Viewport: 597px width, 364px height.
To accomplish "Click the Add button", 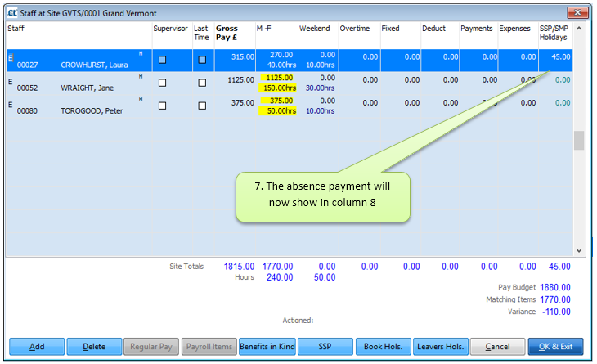I will point(37,347).
